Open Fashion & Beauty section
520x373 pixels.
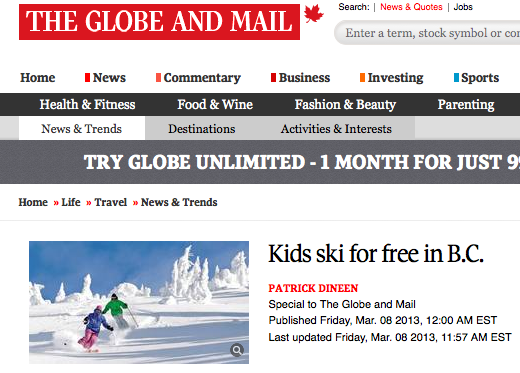click(x=345, y=105)
